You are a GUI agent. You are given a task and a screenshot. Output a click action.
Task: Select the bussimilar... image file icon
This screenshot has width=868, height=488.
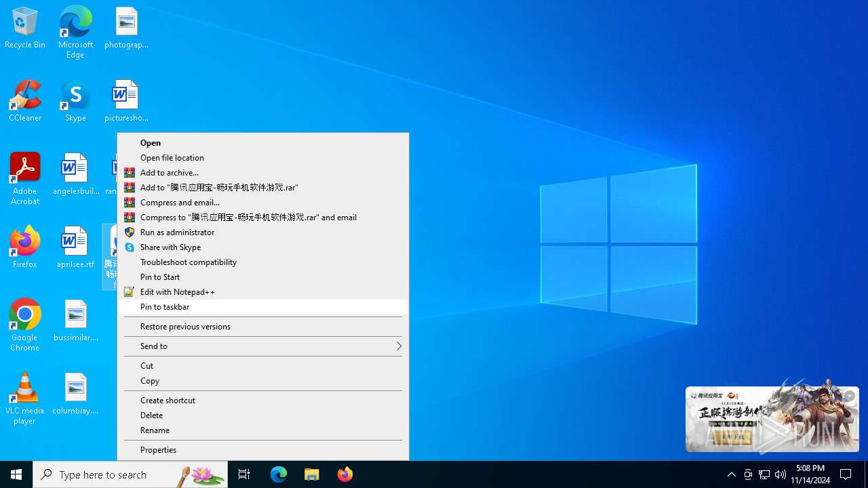point(75,321)
